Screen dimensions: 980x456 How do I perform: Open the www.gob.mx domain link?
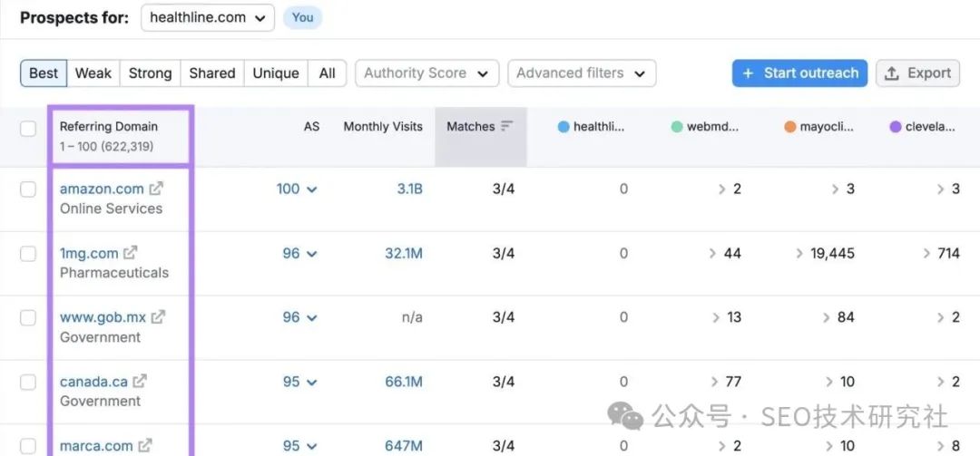[103, 317]
